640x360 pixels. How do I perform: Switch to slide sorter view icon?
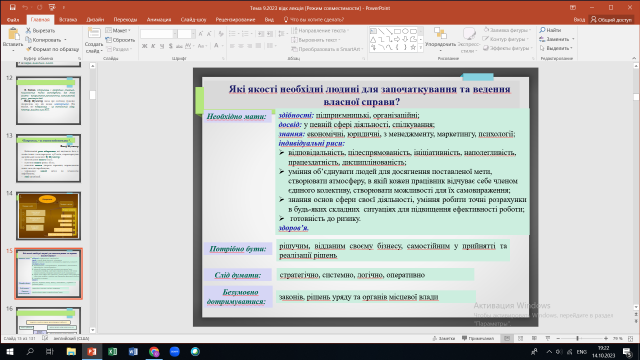520,338
